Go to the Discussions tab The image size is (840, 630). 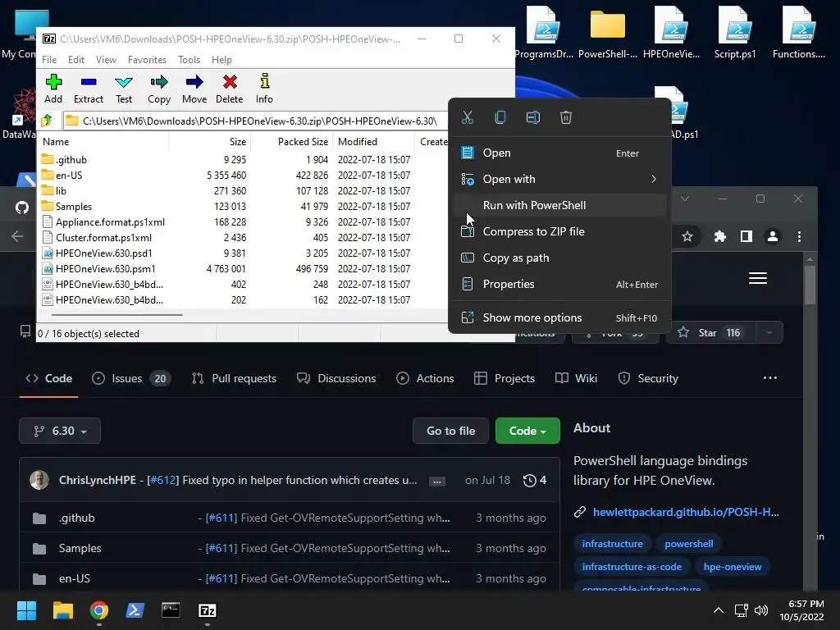pos(336,378)
